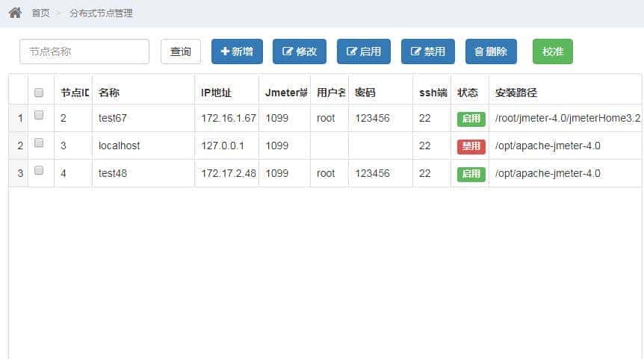
Task: Open the home icon in breadcrumb
Action: tap(15, 13)
